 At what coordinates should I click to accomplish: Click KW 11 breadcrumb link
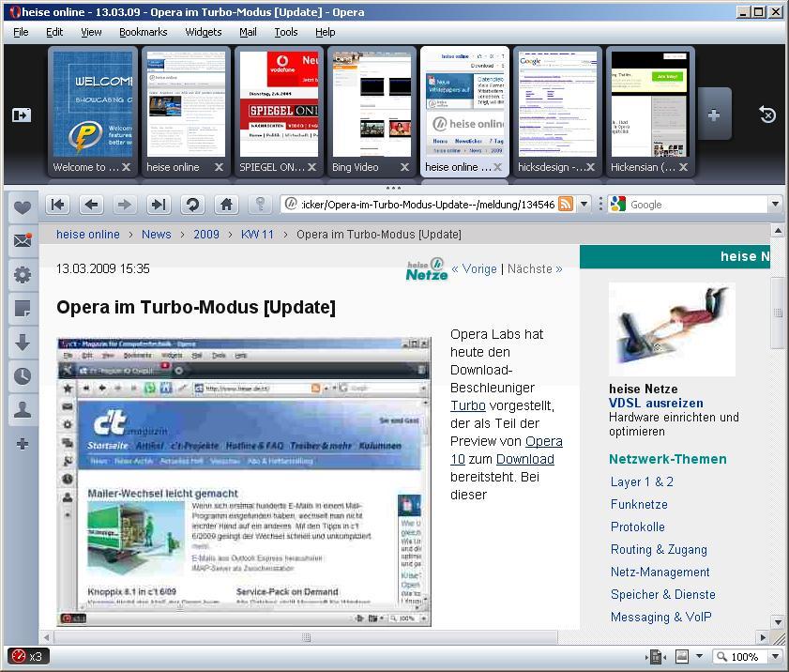[257, 234]
